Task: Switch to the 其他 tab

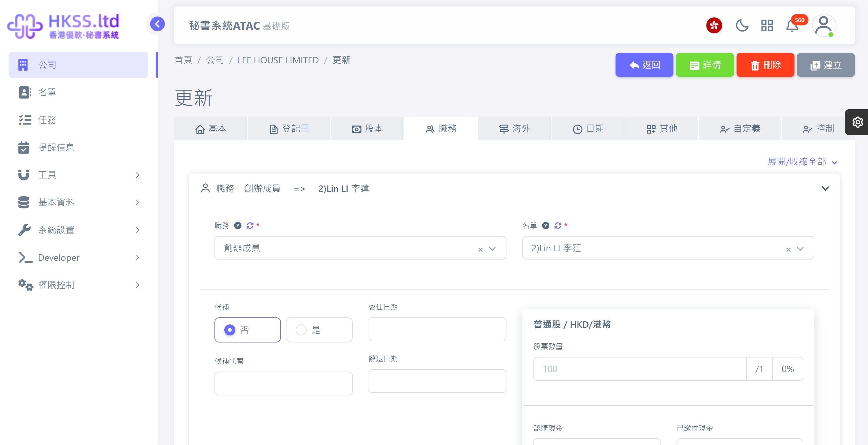Action: 662,129
